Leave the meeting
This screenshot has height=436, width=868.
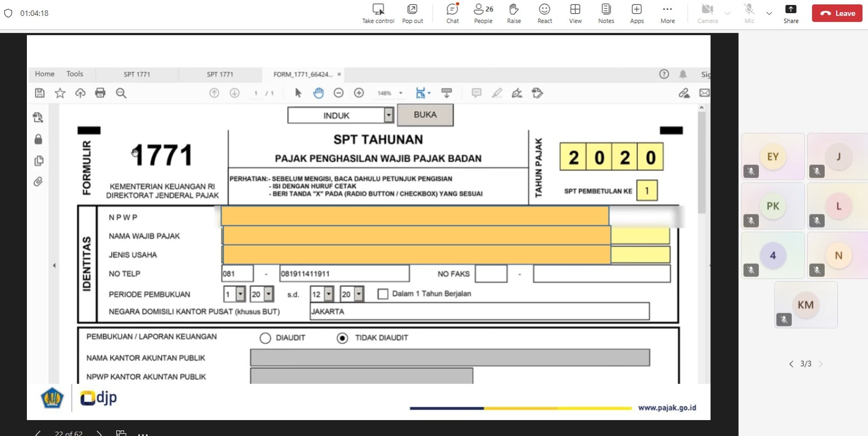(x=837, y=13)
